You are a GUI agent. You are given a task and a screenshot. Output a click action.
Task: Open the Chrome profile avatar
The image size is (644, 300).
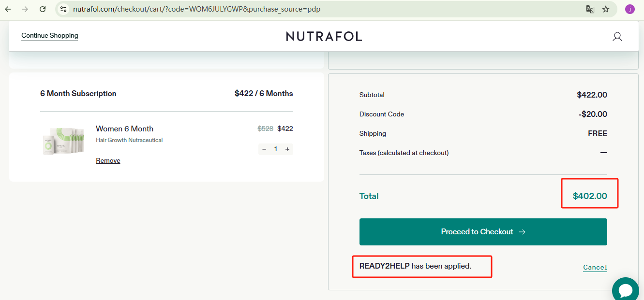629,9
